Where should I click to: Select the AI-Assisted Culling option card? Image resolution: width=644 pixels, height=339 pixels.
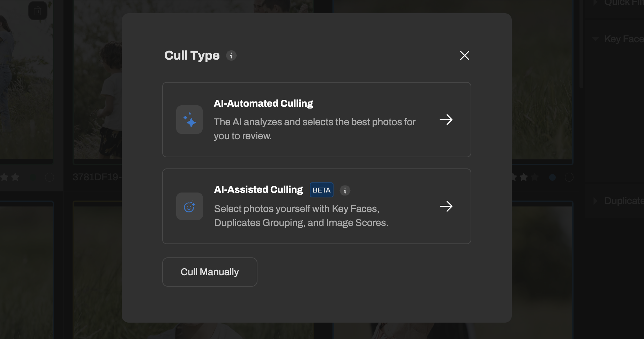pos(316,206)
